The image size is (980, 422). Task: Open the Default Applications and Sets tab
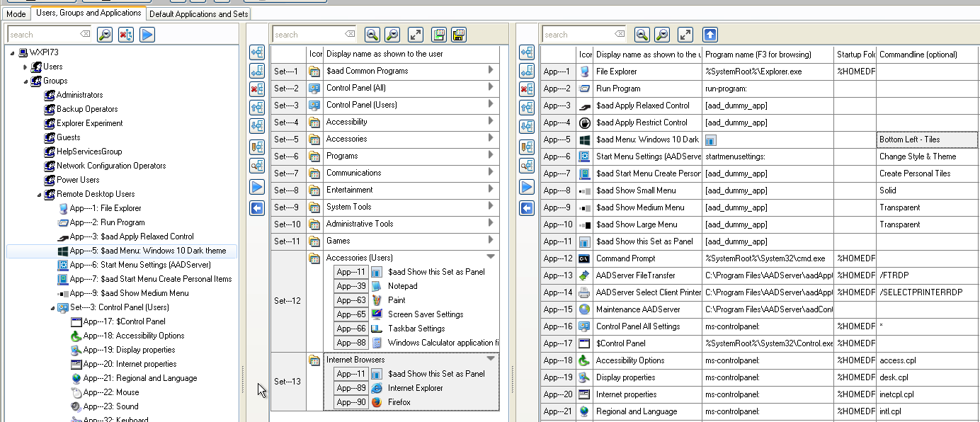(199, 13)
